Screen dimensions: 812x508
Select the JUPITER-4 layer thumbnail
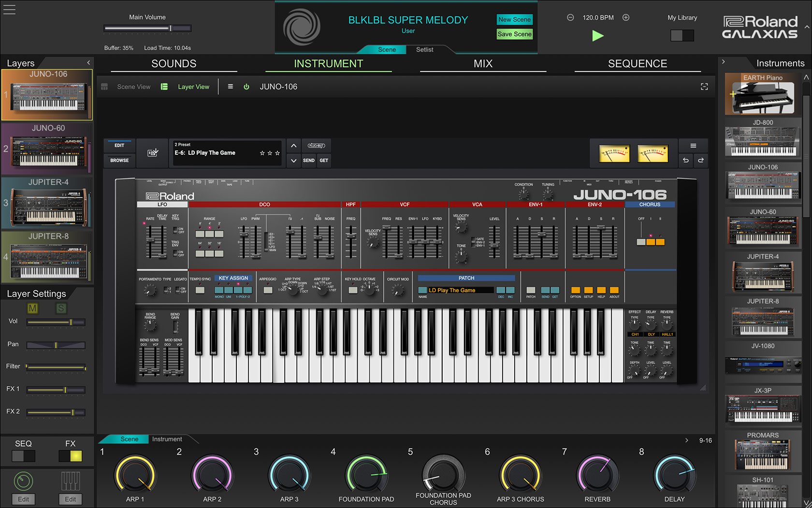[47, 203]
